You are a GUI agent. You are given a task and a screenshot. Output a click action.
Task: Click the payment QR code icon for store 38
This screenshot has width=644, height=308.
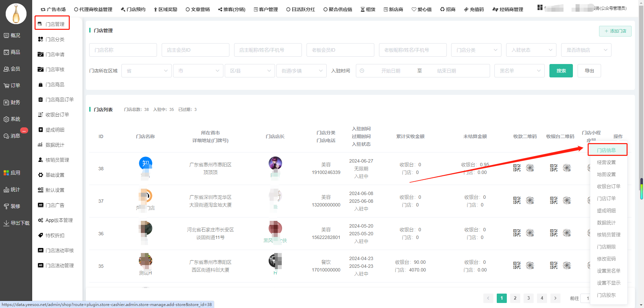click(517, 168)
